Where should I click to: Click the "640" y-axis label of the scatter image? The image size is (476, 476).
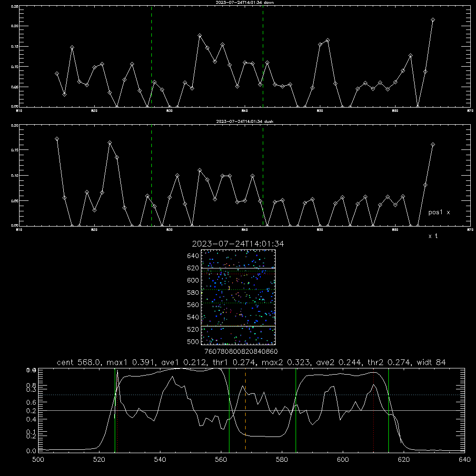[193, 256]
